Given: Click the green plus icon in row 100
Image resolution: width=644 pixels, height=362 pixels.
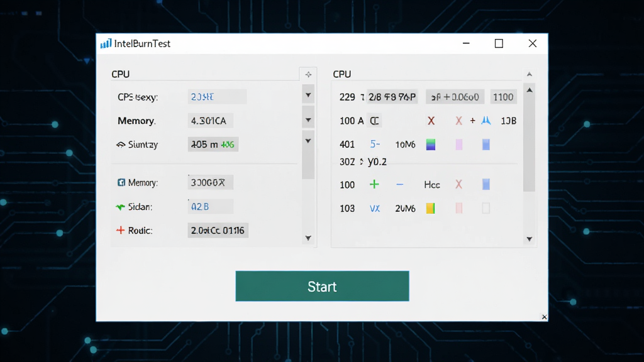Looking at the screenshot, I should coord(374,184).
